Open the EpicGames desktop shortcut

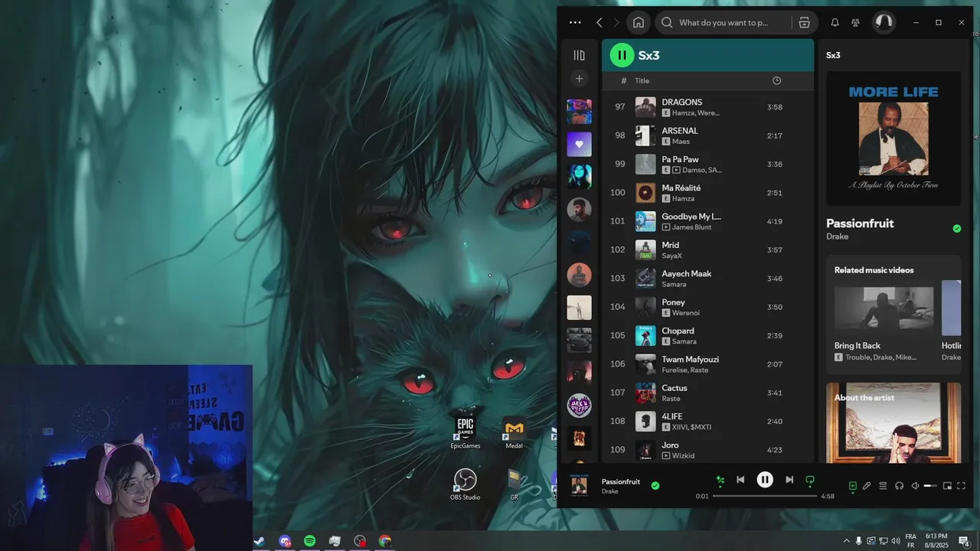pos(465,433)
